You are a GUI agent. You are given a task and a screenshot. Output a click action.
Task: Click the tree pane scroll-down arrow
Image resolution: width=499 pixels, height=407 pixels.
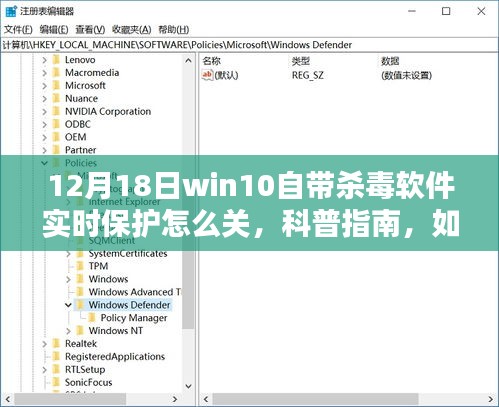[188, 386]
